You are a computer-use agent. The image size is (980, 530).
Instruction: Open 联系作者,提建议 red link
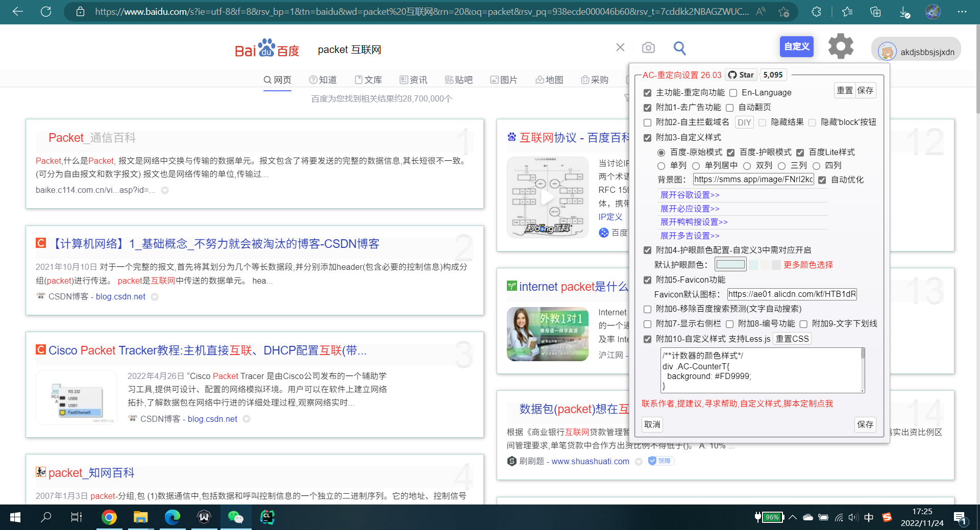pyautogui.click(x=737, y=403)
